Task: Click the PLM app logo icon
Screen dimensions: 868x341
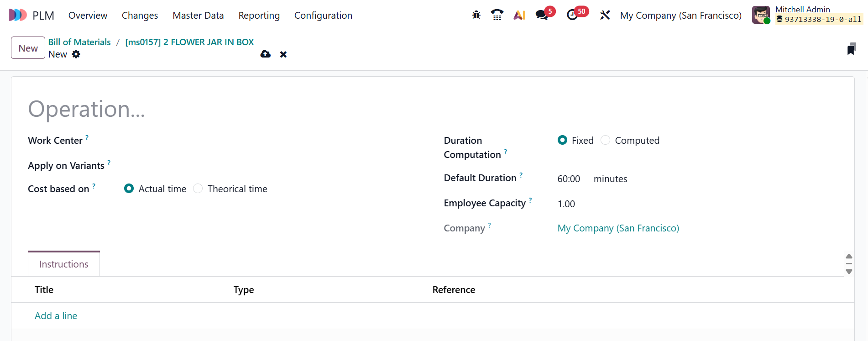Action: click(18, 15)
